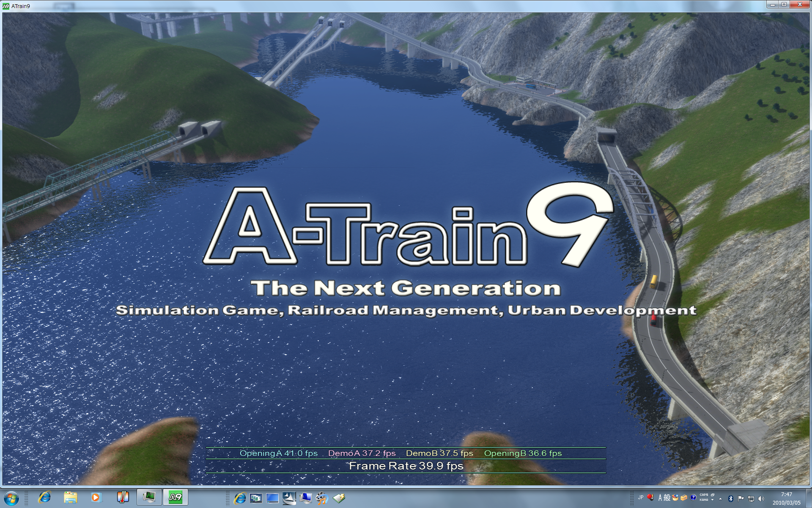Toggle the CAPS lock indicator in language bar
This screenshot has width=812, height=508.
pos(704,494)
